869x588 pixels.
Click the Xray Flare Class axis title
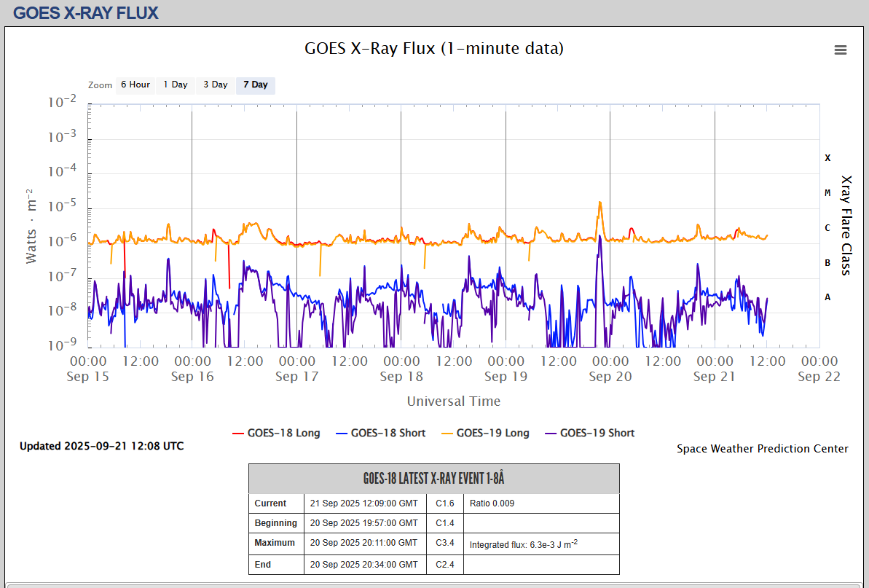[846, 224]
